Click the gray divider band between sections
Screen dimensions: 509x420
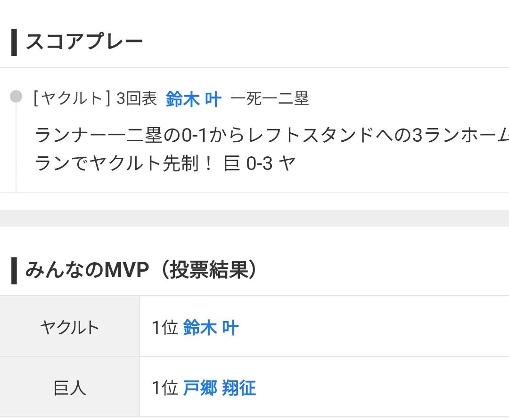(x=254, y=218)
